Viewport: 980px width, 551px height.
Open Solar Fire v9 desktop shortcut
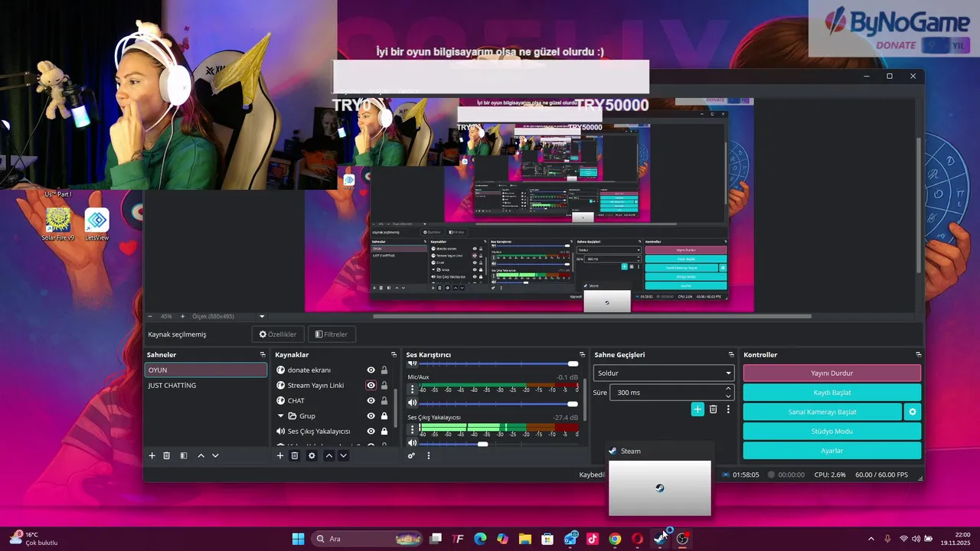click(x=58, y=225)
